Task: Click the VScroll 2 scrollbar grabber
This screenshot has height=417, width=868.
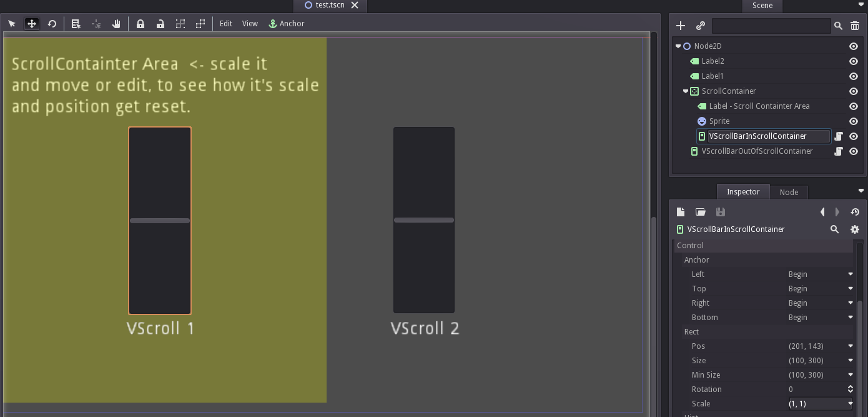Action: (424, 220)
